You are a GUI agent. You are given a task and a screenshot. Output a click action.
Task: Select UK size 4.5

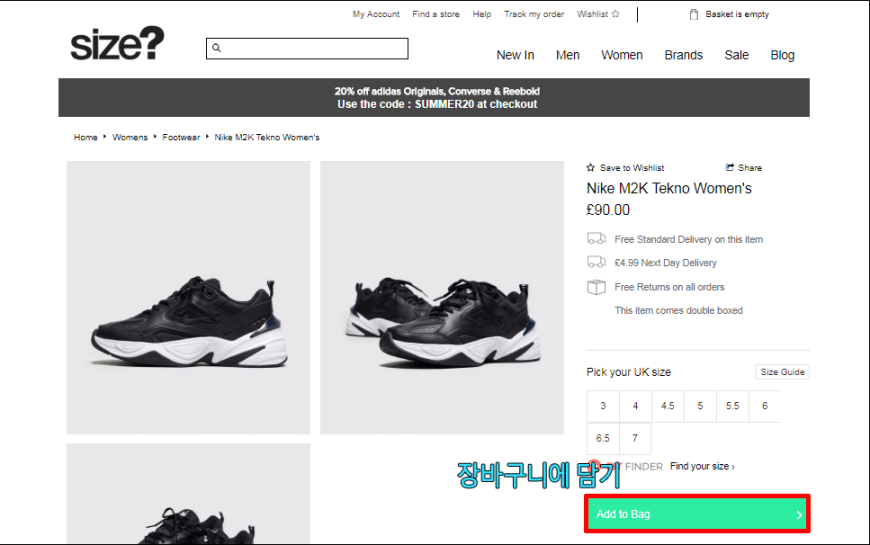(667, 406)
